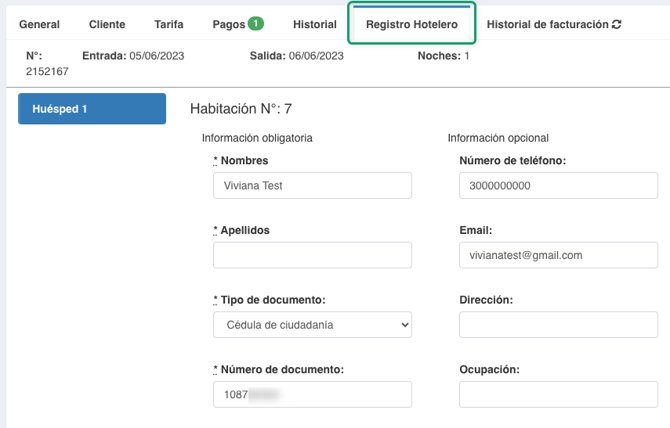Switch to the Cliente tab

coord(107,24)
